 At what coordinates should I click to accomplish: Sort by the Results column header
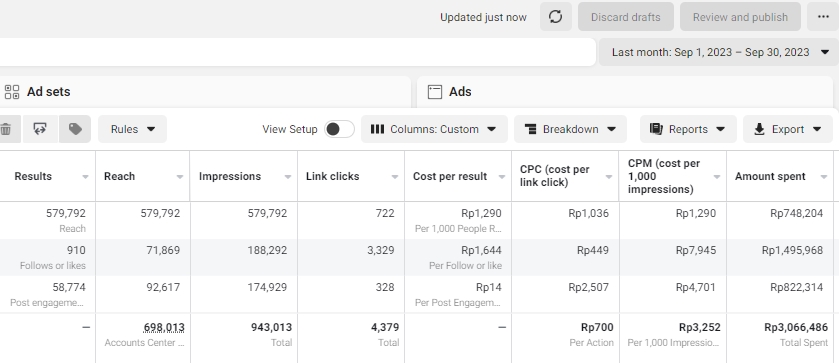point(33,176)
